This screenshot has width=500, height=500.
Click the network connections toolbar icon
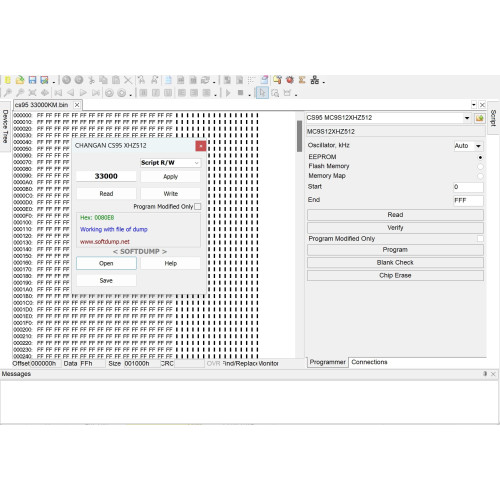coord(314,80)
